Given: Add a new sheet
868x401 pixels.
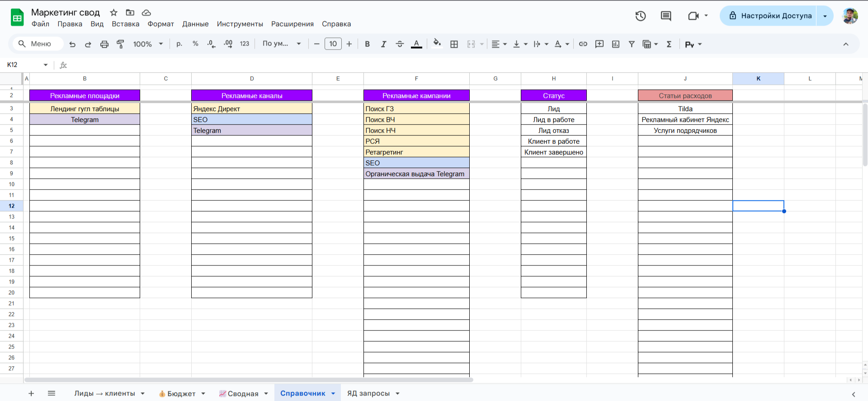Looking at the screenshot, I should coord(31,394).
